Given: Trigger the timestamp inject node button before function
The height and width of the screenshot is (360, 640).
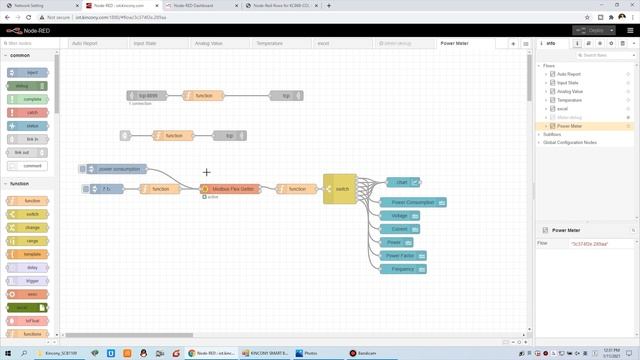Looking at the screenshot, I should [86, 189].
